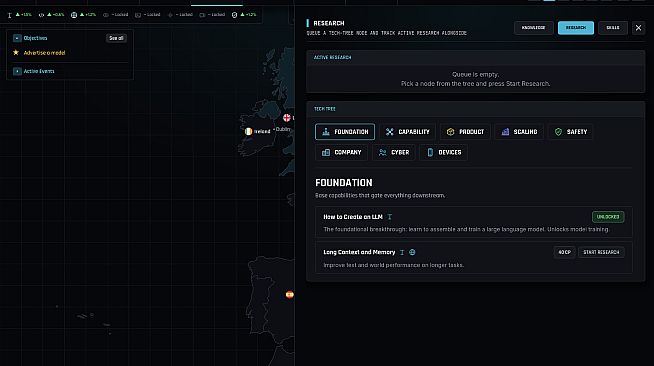This screenshot has height=366, width=654.
Task: Click the text capability stat icon in top bar
Action: tap(9, 15)
